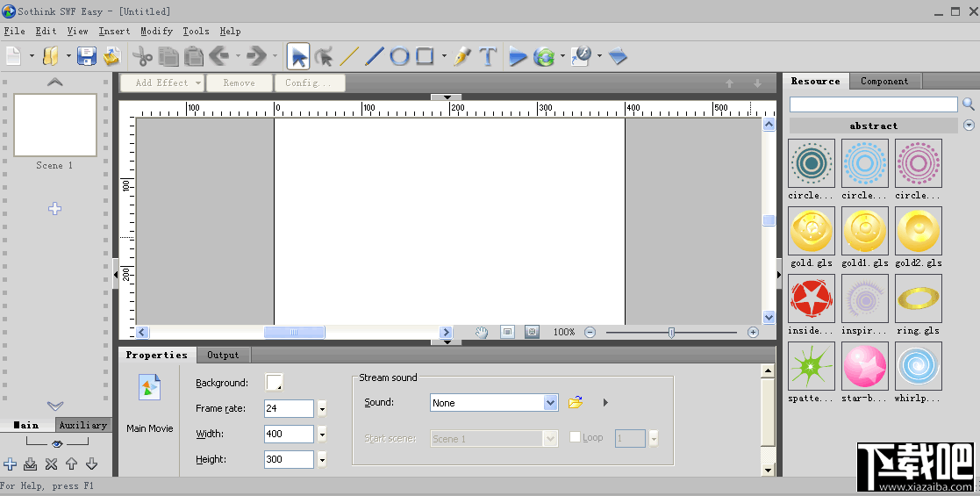Click the Cut scissors icon
This screenshot has height=496, width=980.
tap(141, 57)
